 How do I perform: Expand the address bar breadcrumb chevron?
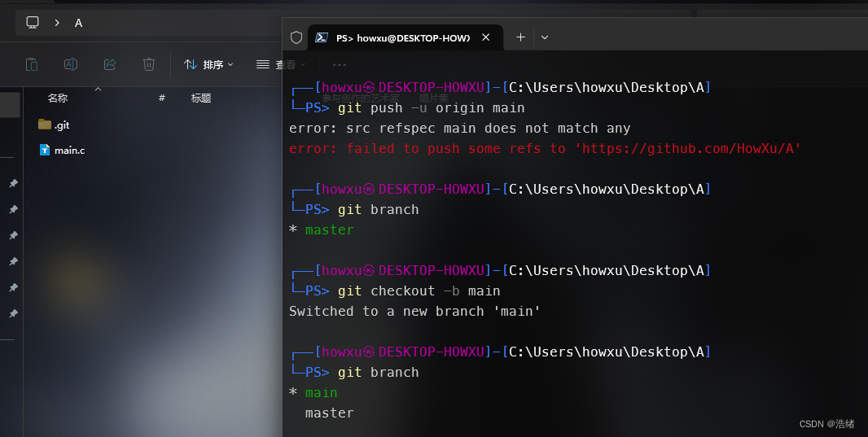[57, 23]
